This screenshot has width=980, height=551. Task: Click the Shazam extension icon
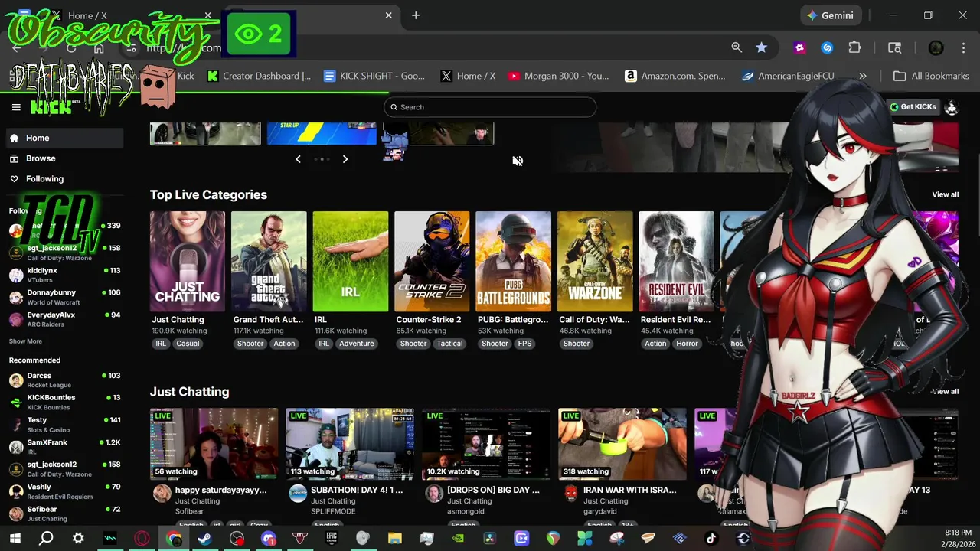827,47
